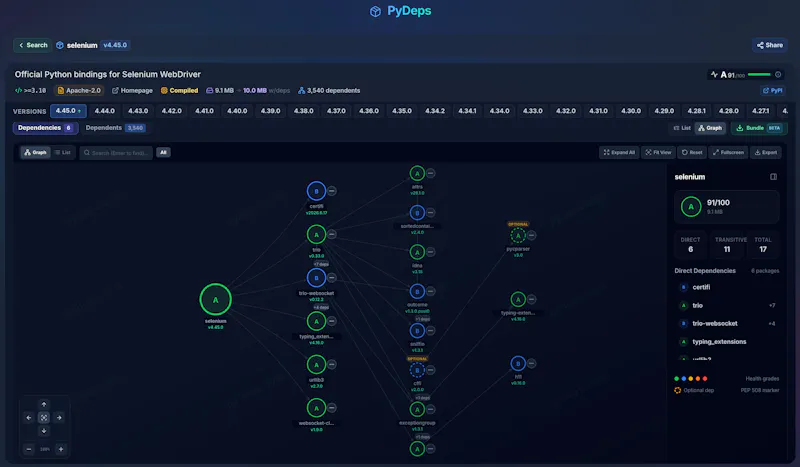Click the PyDeps logo at the top
The height and width of the screenshot is (467, 800).
401,11
